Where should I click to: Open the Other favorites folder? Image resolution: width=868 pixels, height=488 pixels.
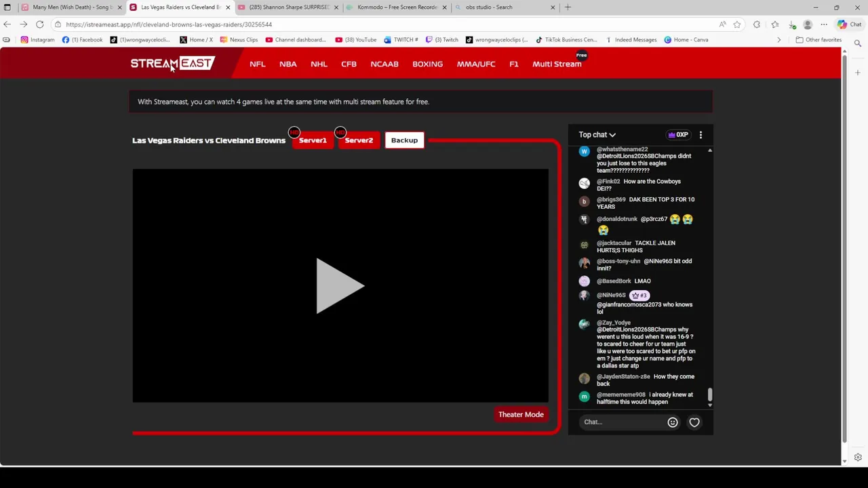818,40
